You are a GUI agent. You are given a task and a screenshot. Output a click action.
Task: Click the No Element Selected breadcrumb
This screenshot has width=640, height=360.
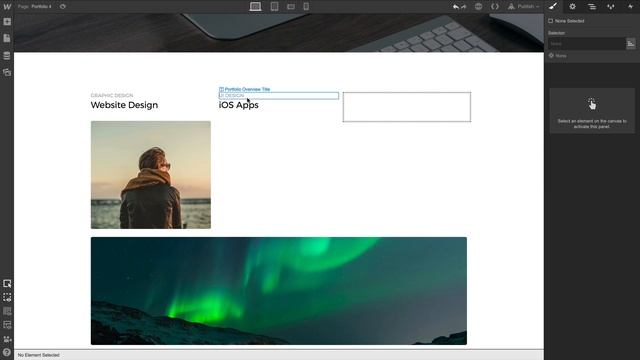tap(38, 355)
